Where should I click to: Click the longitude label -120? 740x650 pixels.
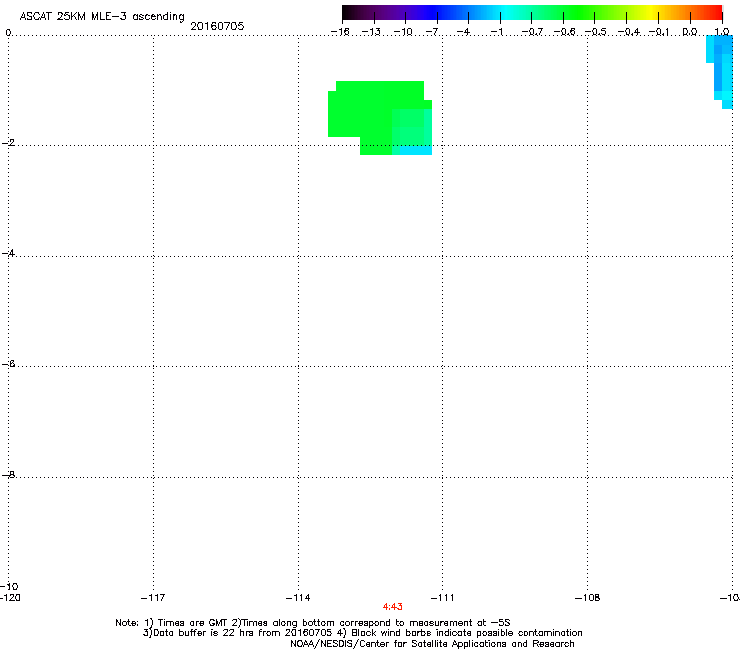point(10,598)
